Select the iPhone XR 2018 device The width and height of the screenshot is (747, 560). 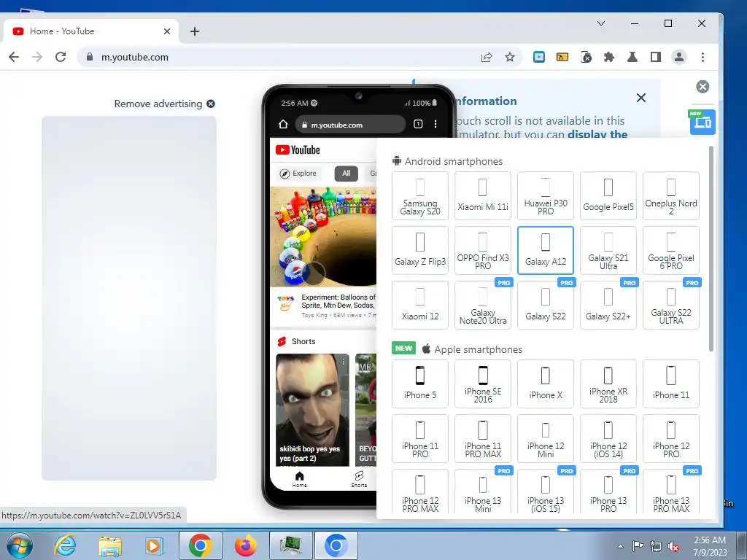(x=608, y=384)
